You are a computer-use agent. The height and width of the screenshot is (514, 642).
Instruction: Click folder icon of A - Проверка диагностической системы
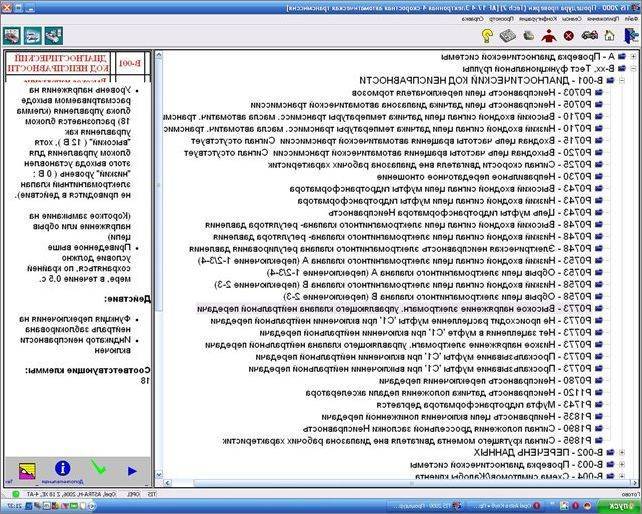pyautogui.click(x=622, y=57)
